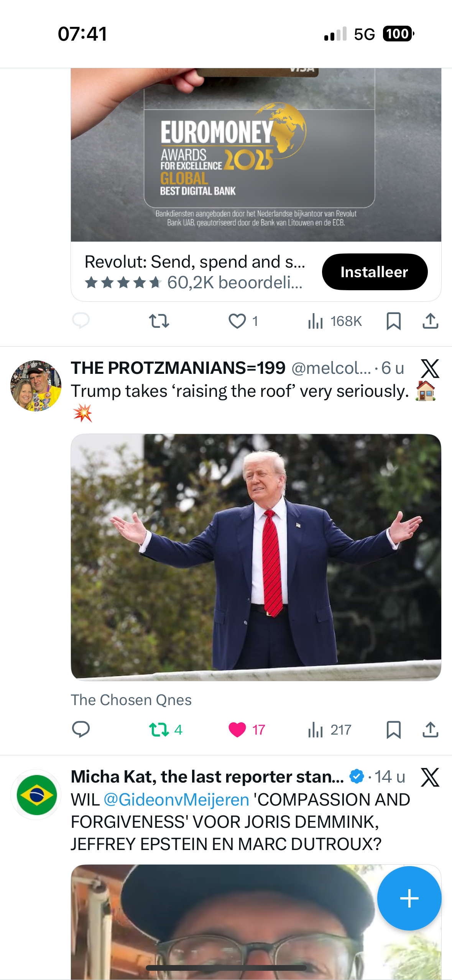Bookmark the Trump roof tweet
The image size is (452, 980).
(x=394, y=729)
